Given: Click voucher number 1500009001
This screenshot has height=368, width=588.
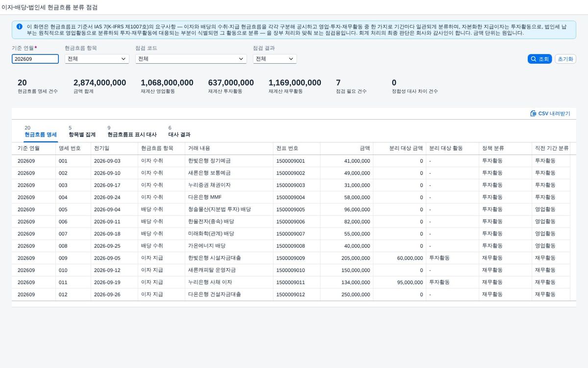Looking at the screenshot, I should tap(291, 161).
